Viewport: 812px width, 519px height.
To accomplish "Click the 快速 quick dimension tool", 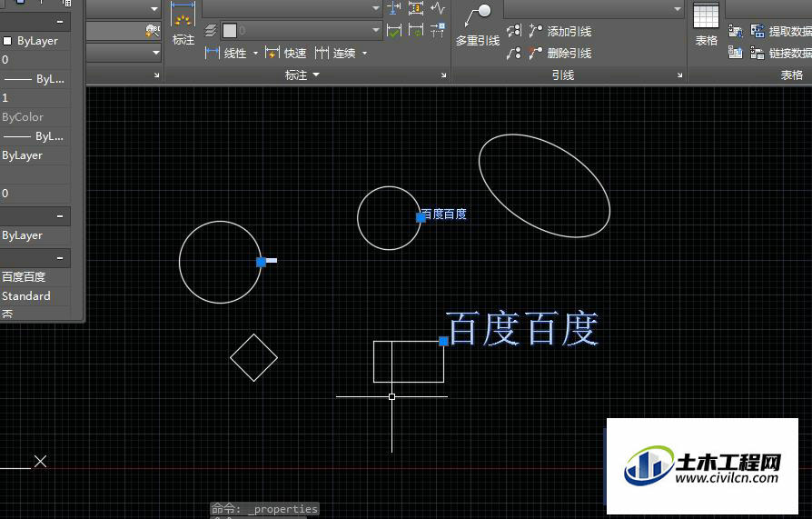I will (285, 53).
